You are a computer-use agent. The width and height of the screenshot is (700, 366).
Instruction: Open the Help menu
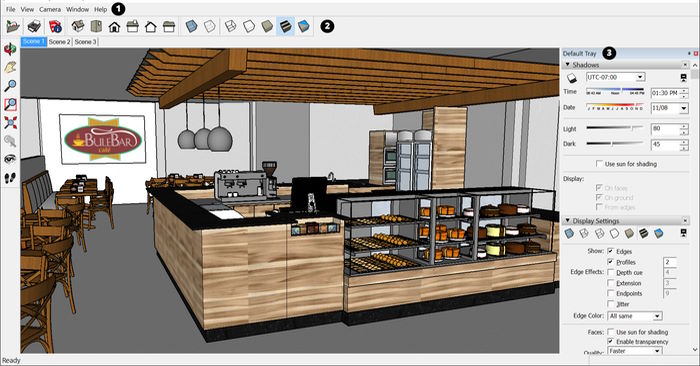click(x=100, y=9)
